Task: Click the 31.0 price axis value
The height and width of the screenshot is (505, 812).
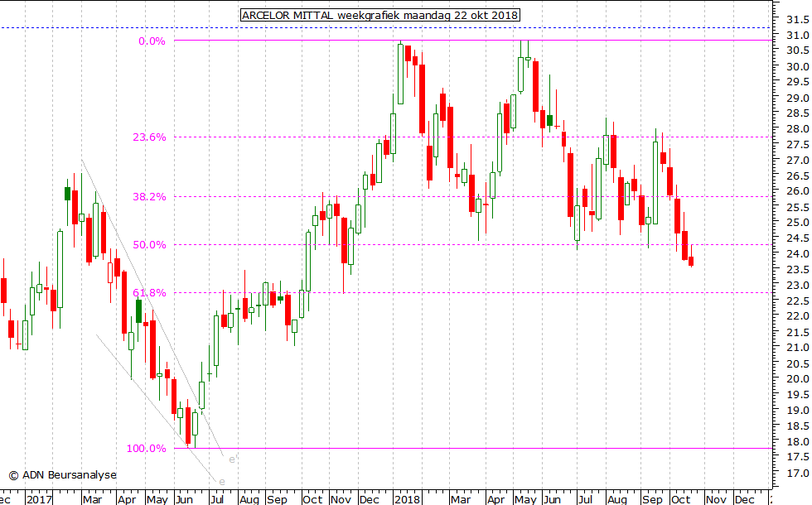Action: (x=797, y=35)
